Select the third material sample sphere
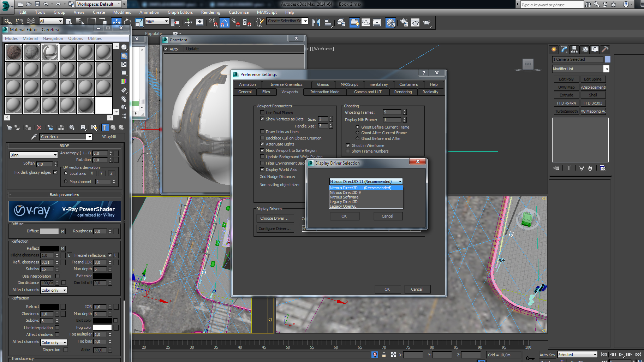 pos(50,52)
